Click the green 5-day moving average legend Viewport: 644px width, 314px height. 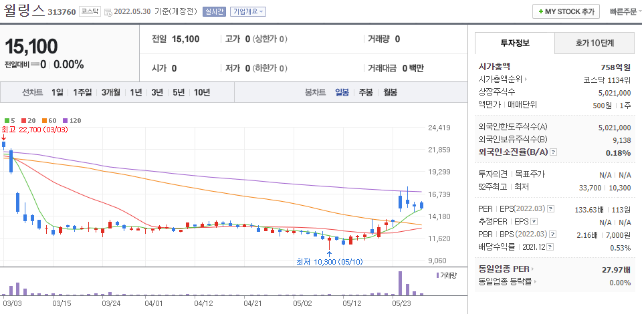pos(10,121)
